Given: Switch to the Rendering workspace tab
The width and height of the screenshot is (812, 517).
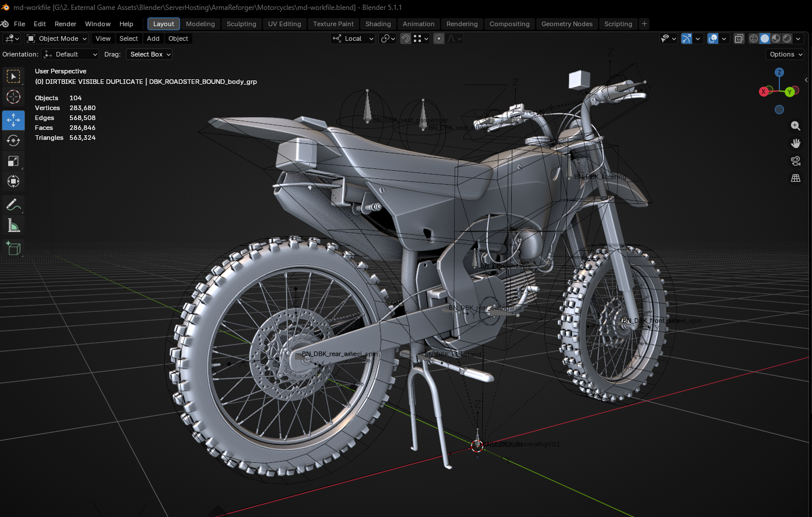Looking at the screenshot, I should (x=462, y=24).
